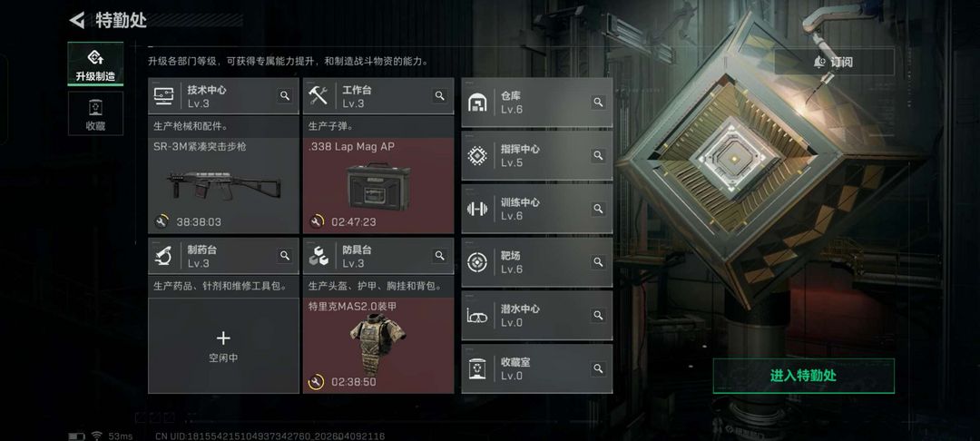Click the idle 空闲中 plus slot

point(224,346)
